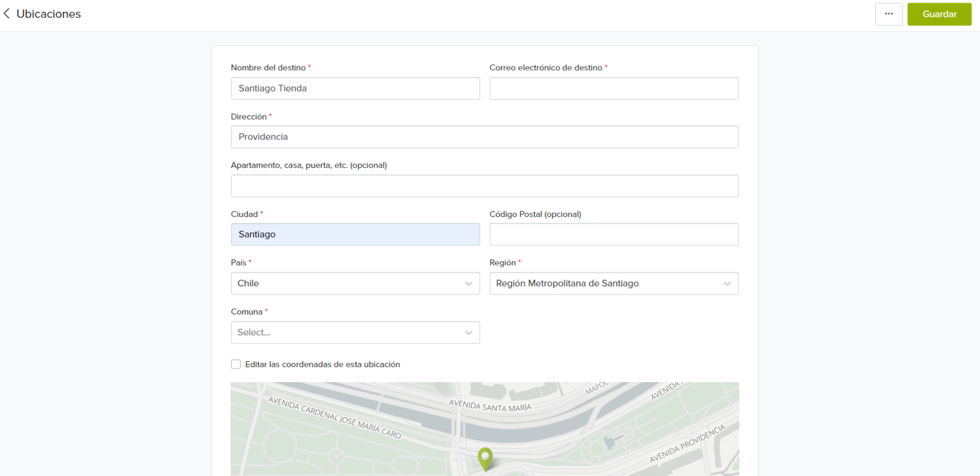Image resolution: width=980 pixels, height=476 pixels.
Task: Click the Correo electrónico de destino field
Action: pyautogui.click(x=614, y=89)
